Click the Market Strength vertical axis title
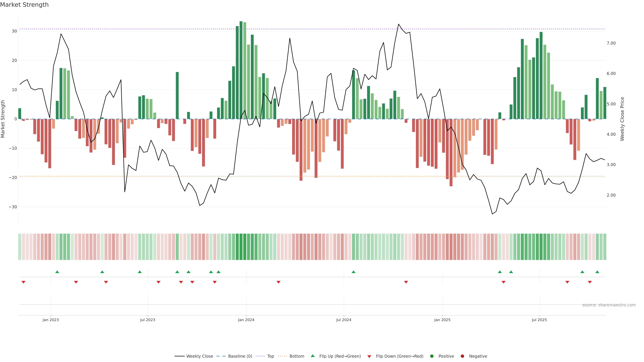 pyautogui.click(x=3, y=119)
